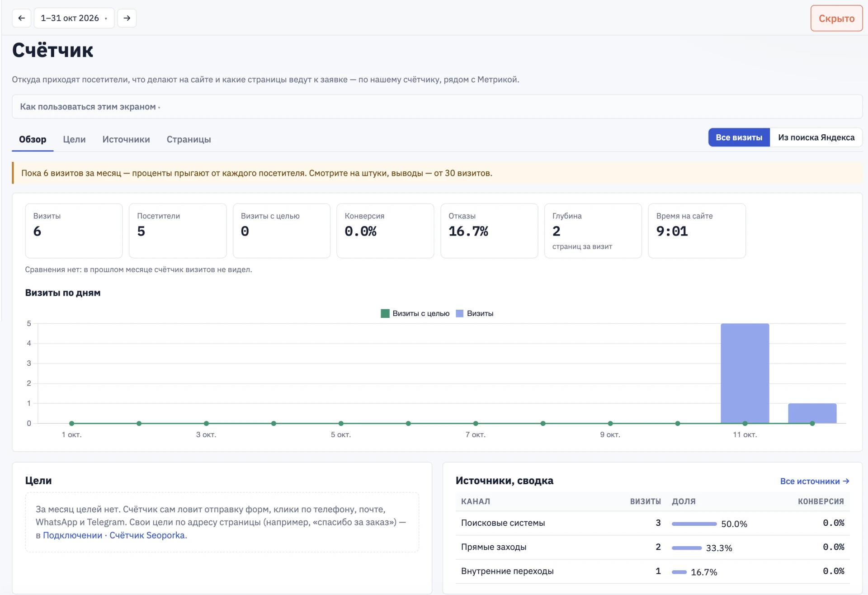868x595 pixels.
Task: Open the 'Подключении · Счётчик Seoporka' link
Action: [x=114, y=535]
